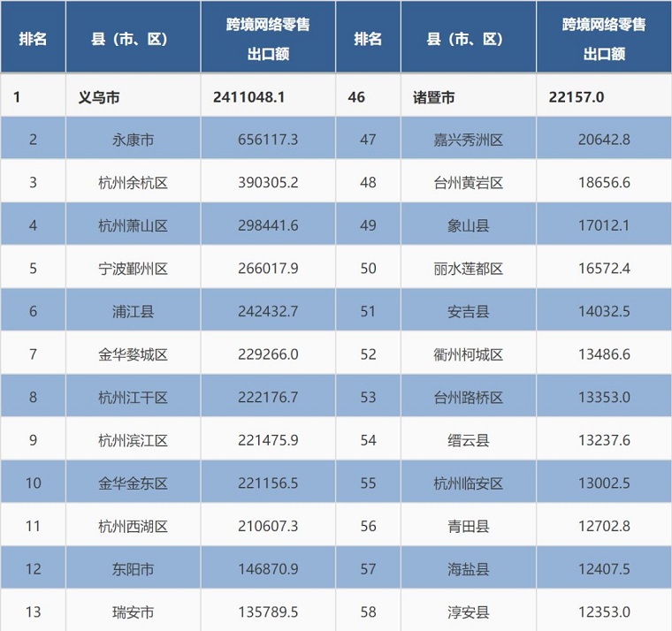This screenshot has width=672, height=631.
Task: Select the value 222176.7
Action: [x=268, y=397]
